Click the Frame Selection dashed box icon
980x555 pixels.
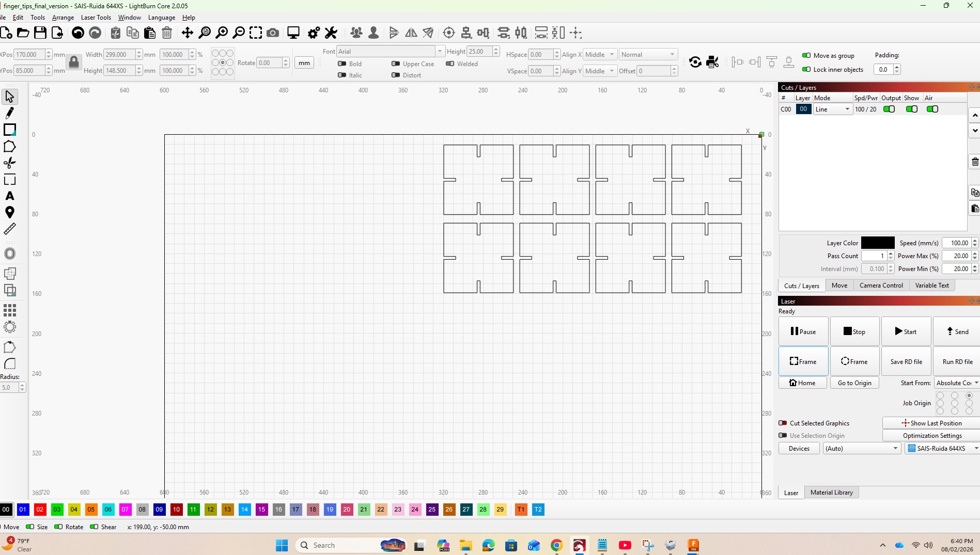click(x=256, y=33)
